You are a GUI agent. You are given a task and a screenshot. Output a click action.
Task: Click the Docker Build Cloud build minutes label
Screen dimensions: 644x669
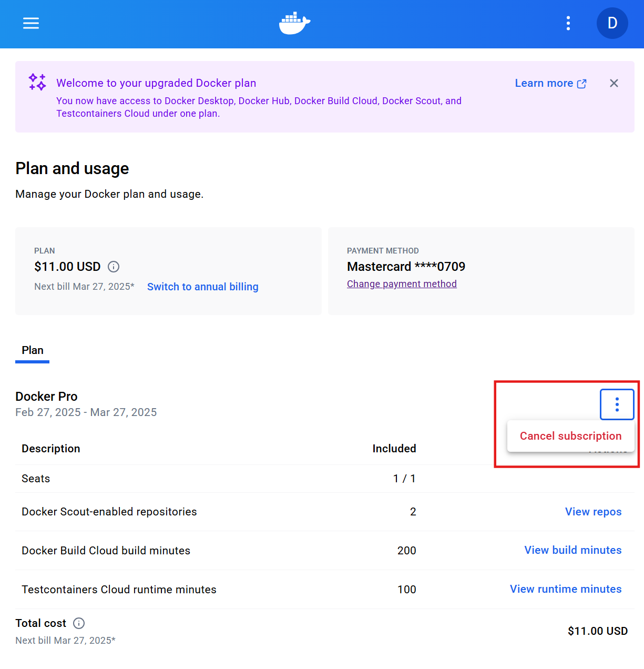point(106,551)
